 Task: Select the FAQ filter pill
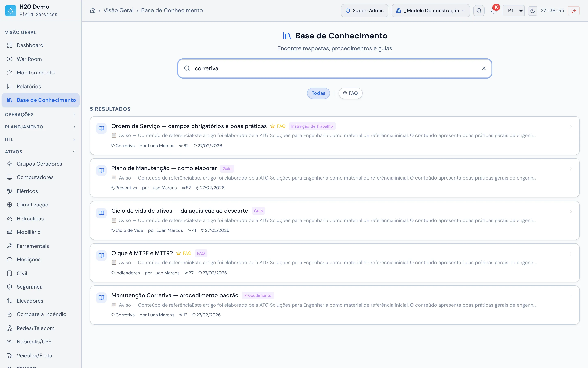pyautogui.click(x=350, y=93)
